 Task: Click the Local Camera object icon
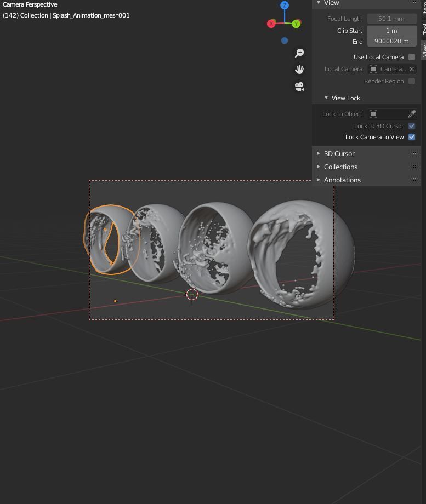click(373, 69)
